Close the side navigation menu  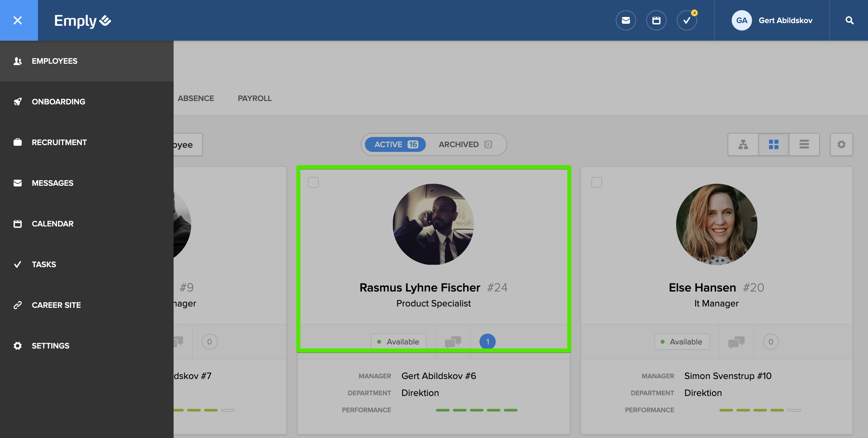(x=18, y=20)
